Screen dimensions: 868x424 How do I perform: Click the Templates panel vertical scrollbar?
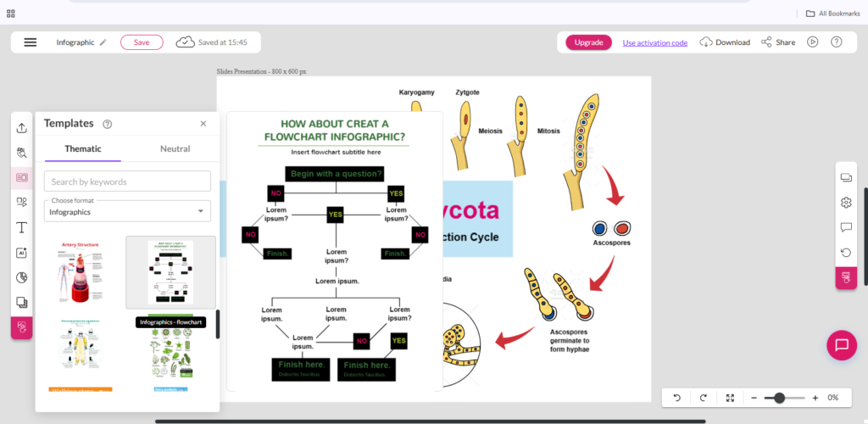point(218,325)
